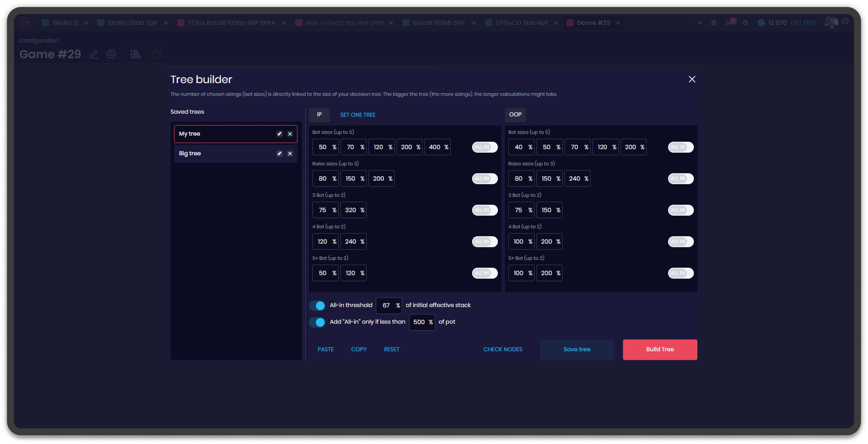Click the edit pencil on My tree

tap(279, 134)
